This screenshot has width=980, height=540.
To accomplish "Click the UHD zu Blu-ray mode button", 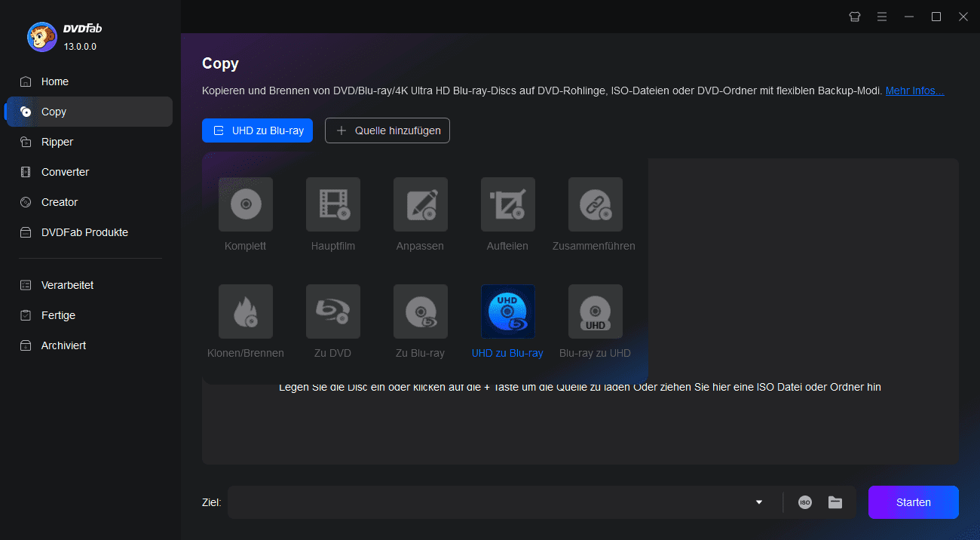I will 257,130.
